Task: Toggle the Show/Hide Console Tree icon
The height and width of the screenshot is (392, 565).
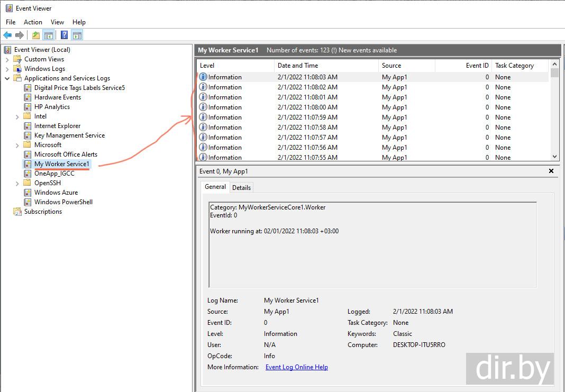Action: point(48,35)
